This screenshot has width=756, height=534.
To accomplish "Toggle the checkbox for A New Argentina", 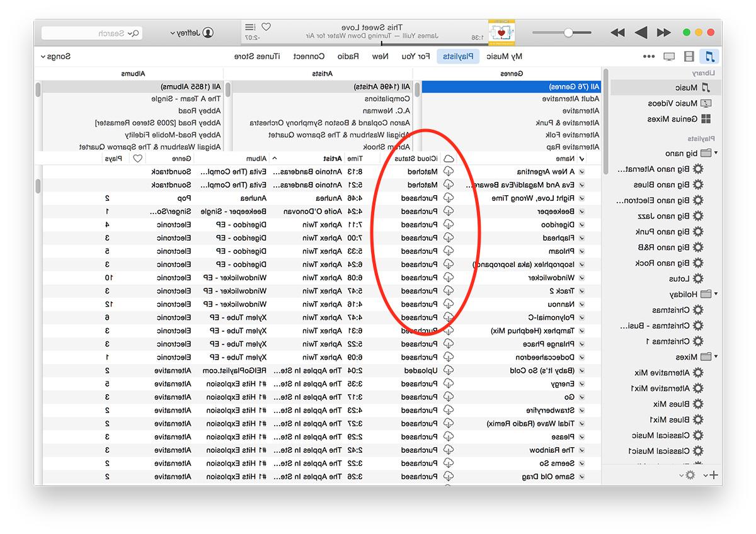I will pos(581,172).
